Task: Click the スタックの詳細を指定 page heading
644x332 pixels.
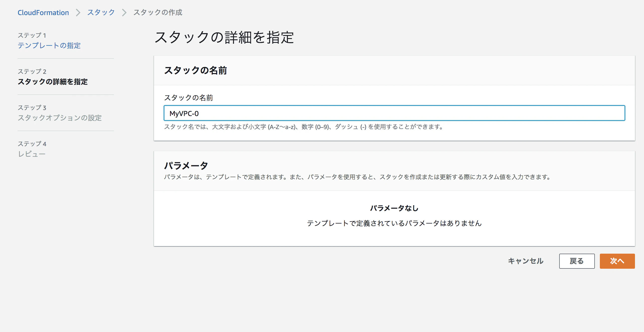Action: tap(224, 37)
